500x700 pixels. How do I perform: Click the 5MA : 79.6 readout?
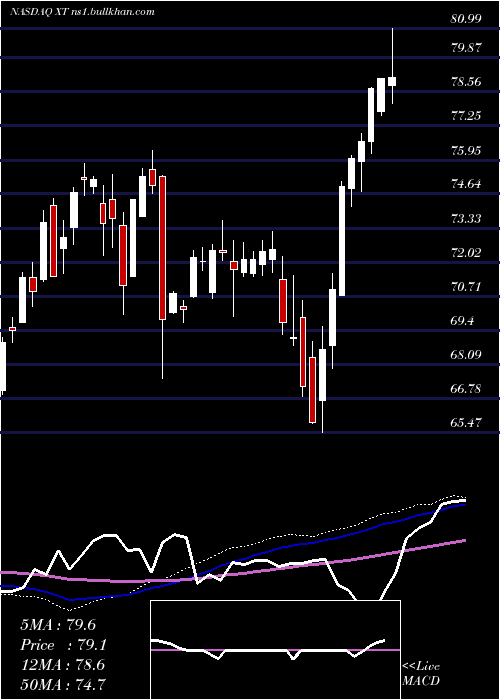pyautogui.click(x=58, y=625)
